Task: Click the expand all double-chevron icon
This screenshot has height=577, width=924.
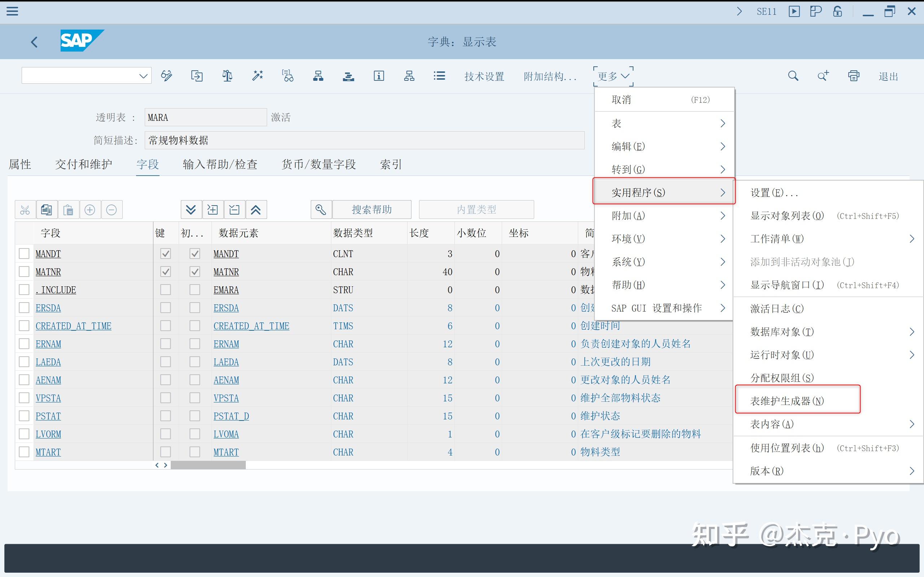Action: [191, 210]
